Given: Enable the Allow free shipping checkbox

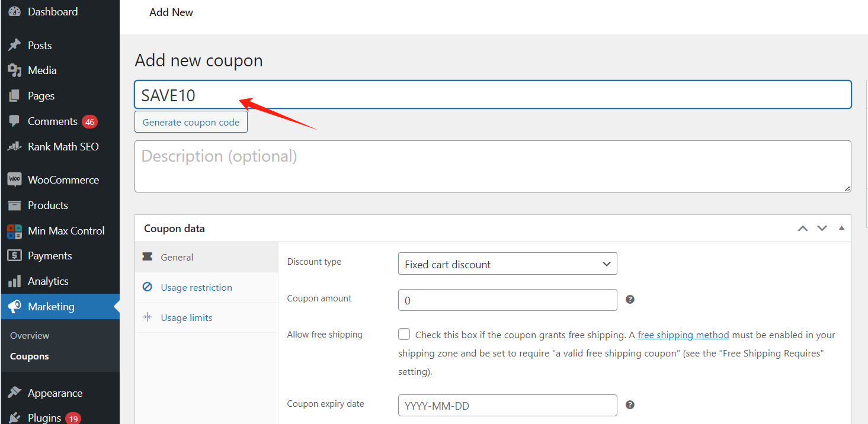Looking at the screenshot, I should 404,335.
